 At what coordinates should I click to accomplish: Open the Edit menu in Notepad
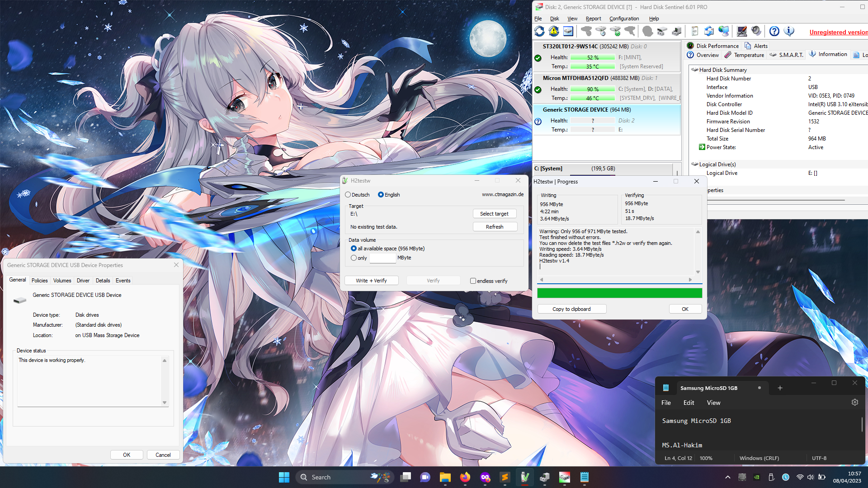(x=689, y=403)
